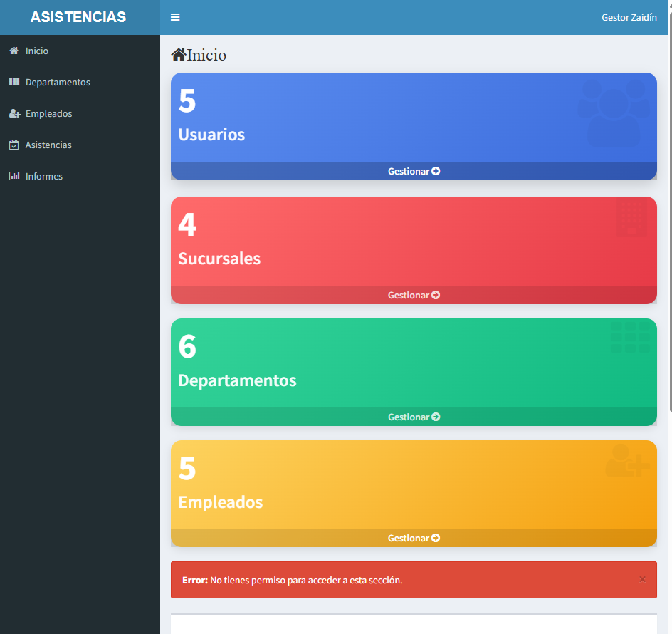The image size is (672, 634).
Task: Open the Gestor Zaidín user menu
Action: [629, 17]
